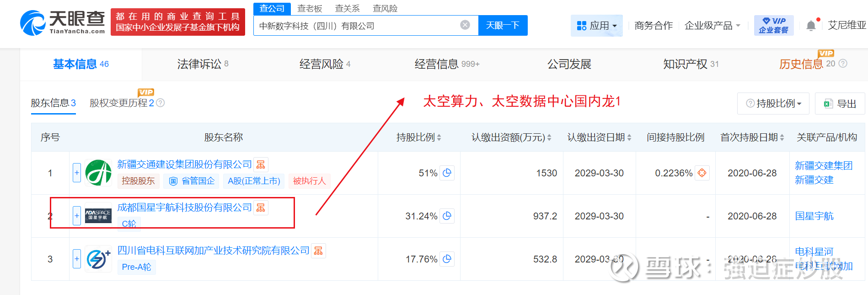Click the 导出 export button
Viewport: 868px width, 295px height.
pos(840,104)
